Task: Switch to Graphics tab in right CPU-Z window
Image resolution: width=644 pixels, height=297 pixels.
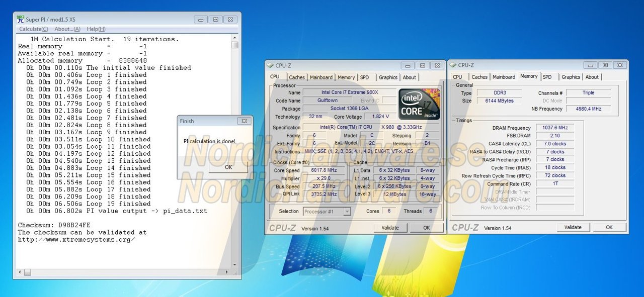Action: (x=571, y=77)
